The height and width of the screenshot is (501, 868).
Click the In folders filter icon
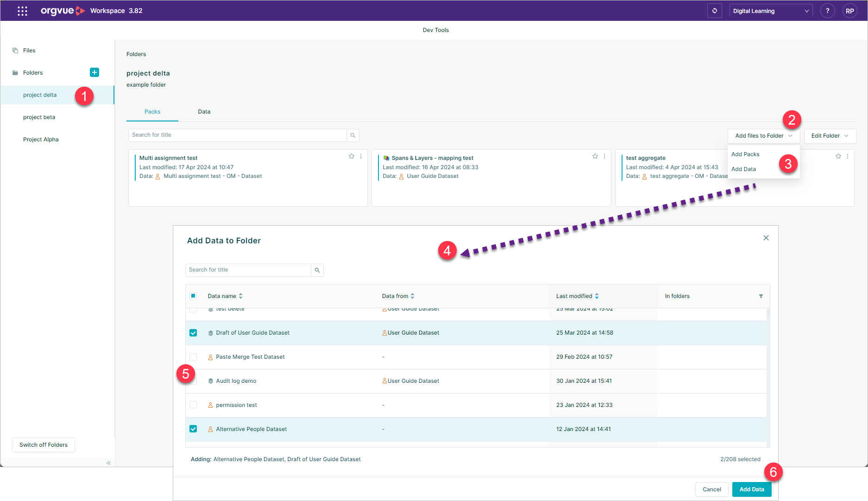coord(761,296)
